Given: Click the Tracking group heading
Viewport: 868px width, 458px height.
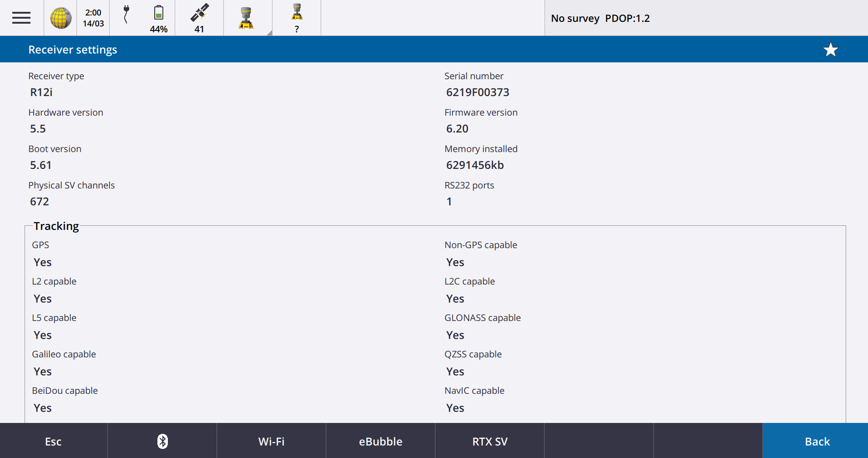Looking at the screenshot, I should click(x=56, y=226).
